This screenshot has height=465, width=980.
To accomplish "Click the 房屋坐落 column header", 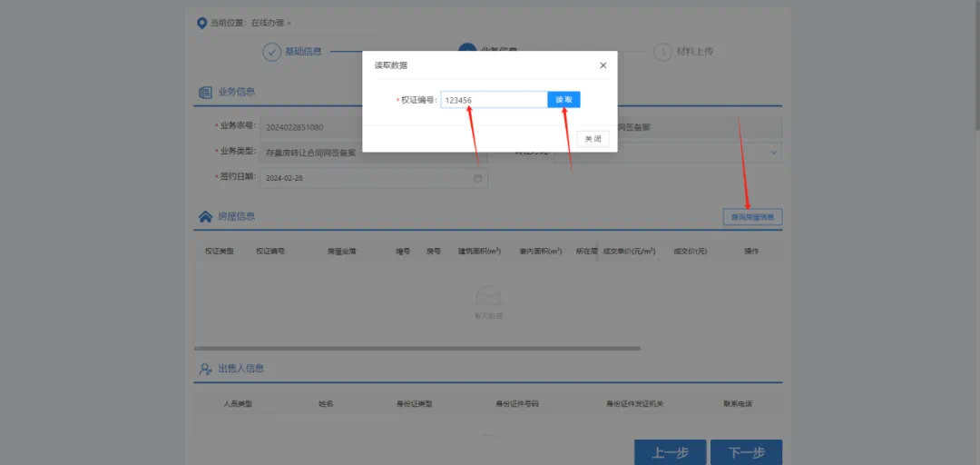I will 341,251.
